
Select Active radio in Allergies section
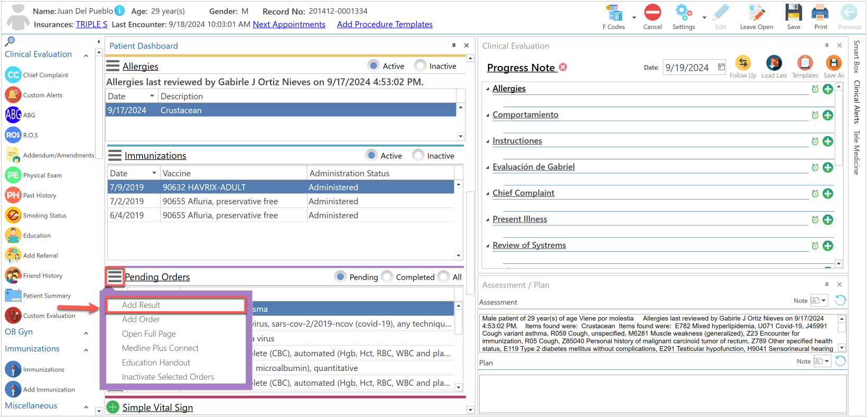point(374,65)
